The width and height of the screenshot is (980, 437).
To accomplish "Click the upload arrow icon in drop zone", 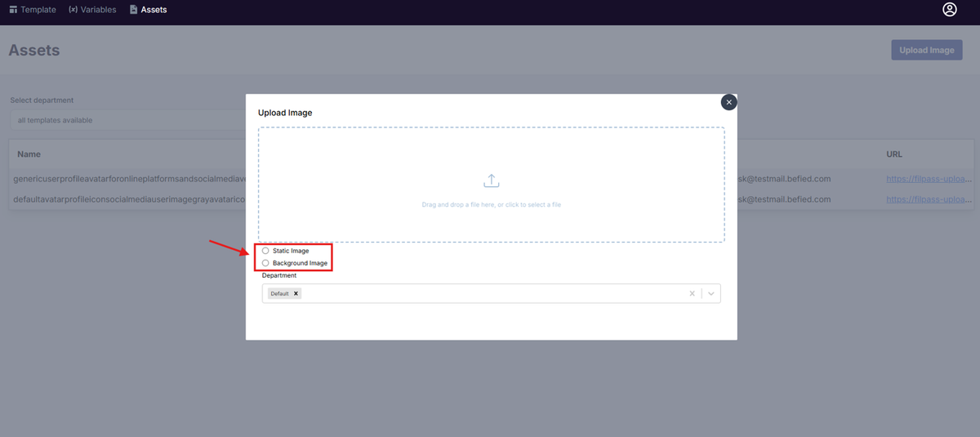I will tap(492, 181).
